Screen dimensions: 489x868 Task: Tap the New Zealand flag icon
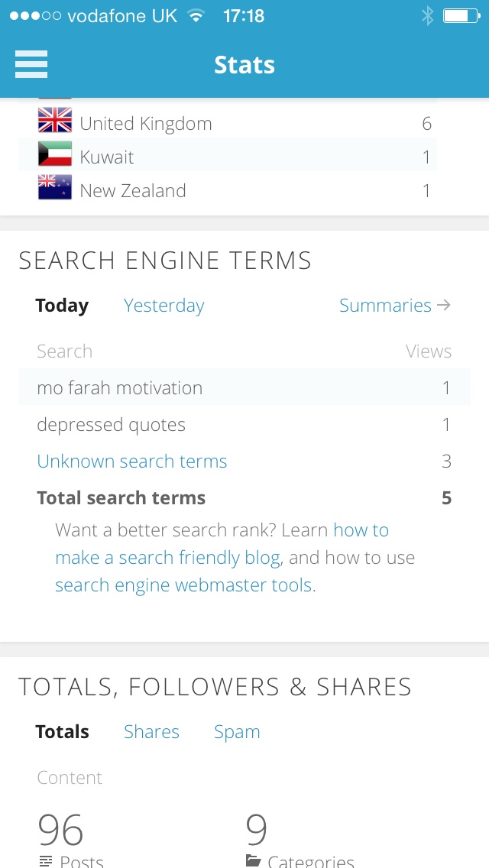(55, 189)
